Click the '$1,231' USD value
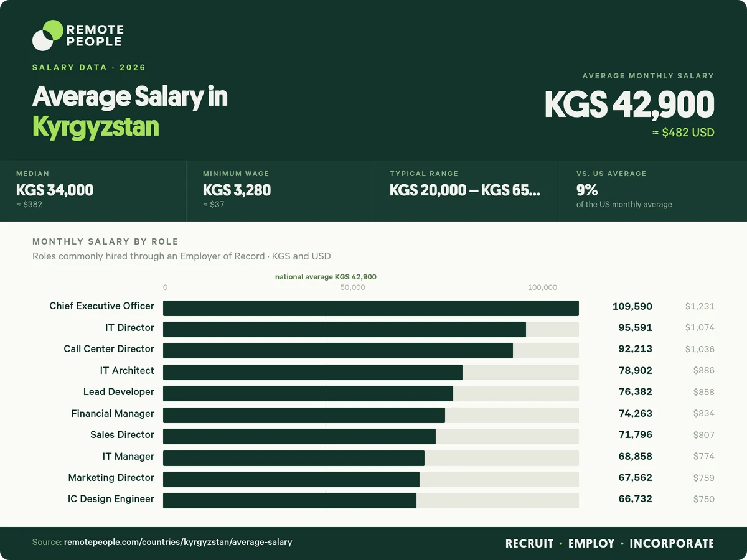This screenshot has height=560, width=747. [700, 306]
